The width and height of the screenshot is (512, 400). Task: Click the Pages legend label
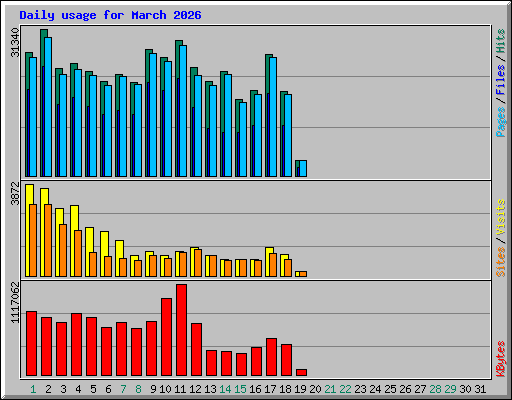coord(500,122)
